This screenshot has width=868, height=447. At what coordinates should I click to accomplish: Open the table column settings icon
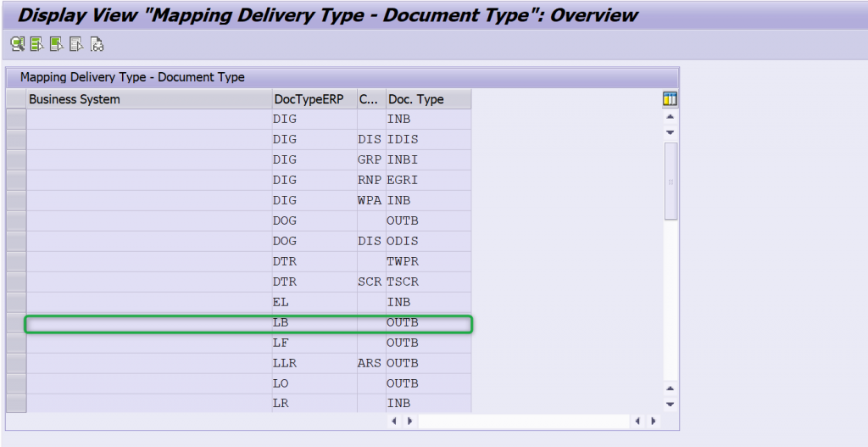(670, 99)
